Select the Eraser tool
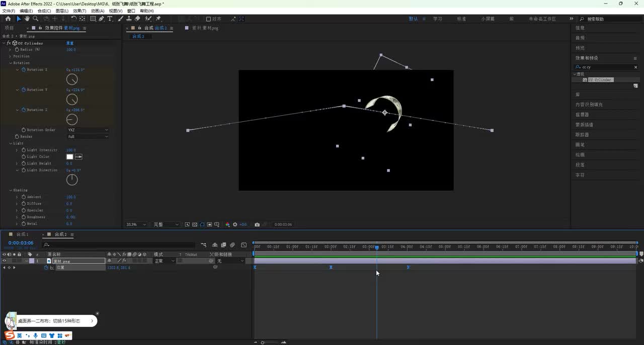 pyautogui.click(x=138, y=19)
